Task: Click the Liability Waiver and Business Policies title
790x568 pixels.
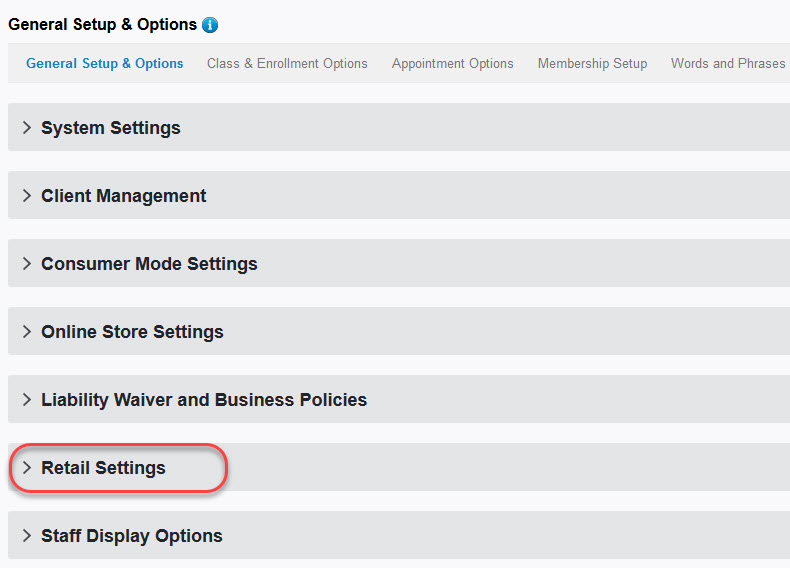Action: click(204, 400)
